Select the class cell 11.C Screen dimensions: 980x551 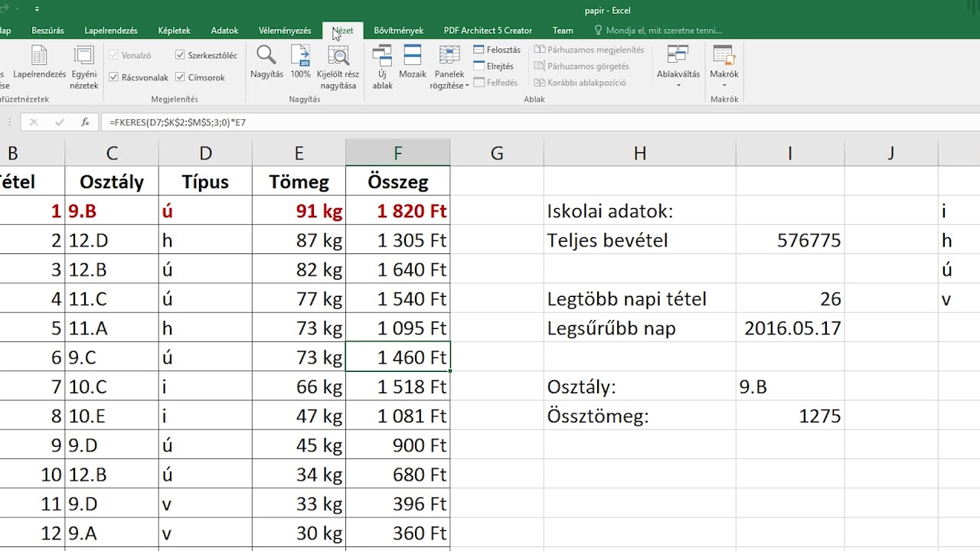(112, 298)
